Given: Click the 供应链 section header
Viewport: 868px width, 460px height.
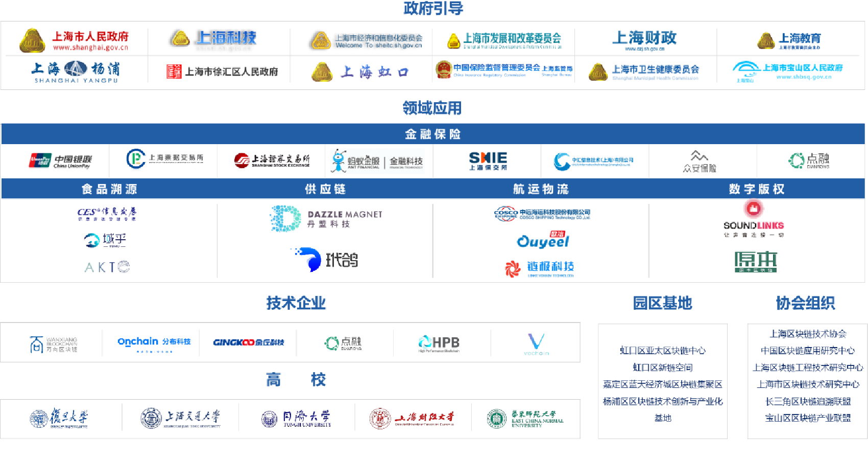Looking at the screenshot, I should pos(325,189).
